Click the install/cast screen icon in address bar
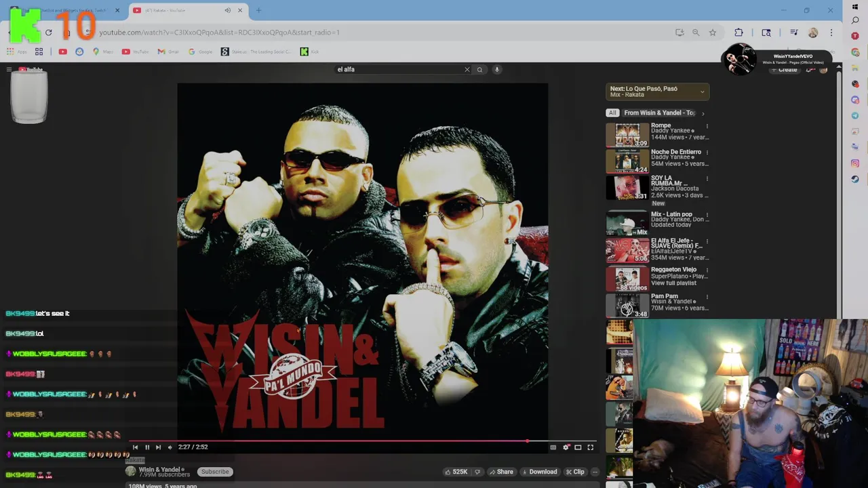This screenshot has height=488, width=868. pyautogui.click(x=679, y=33)
